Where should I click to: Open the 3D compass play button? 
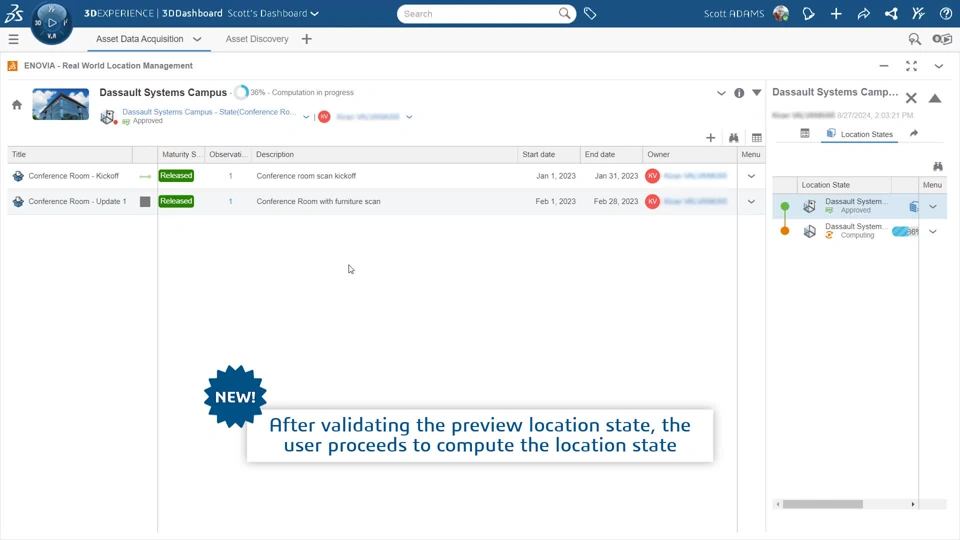tap(51, 23)
